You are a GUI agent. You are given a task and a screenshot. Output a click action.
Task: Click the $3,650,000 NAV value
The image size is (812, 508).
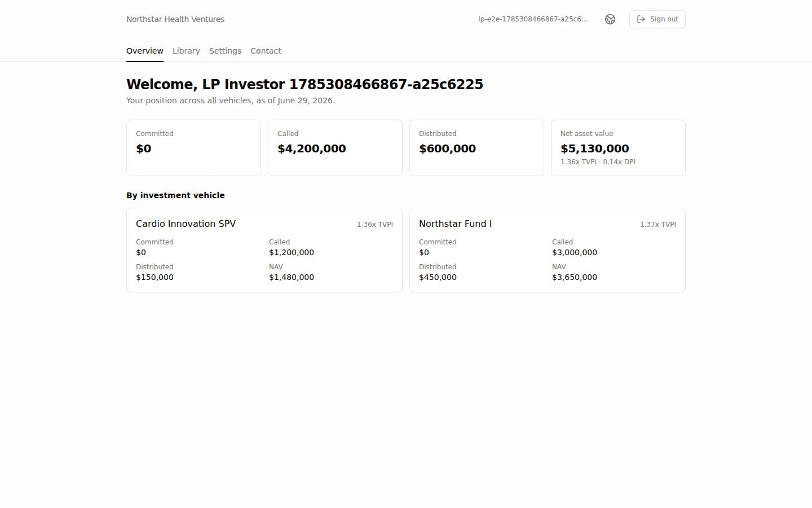(x=575, y=277)
